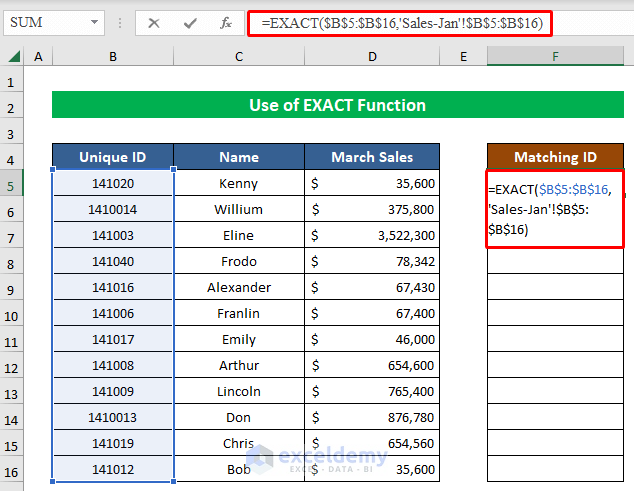Open the Name Box dropdown arrow
This screenshot has width=634, height=491.
tap(94, 23)
